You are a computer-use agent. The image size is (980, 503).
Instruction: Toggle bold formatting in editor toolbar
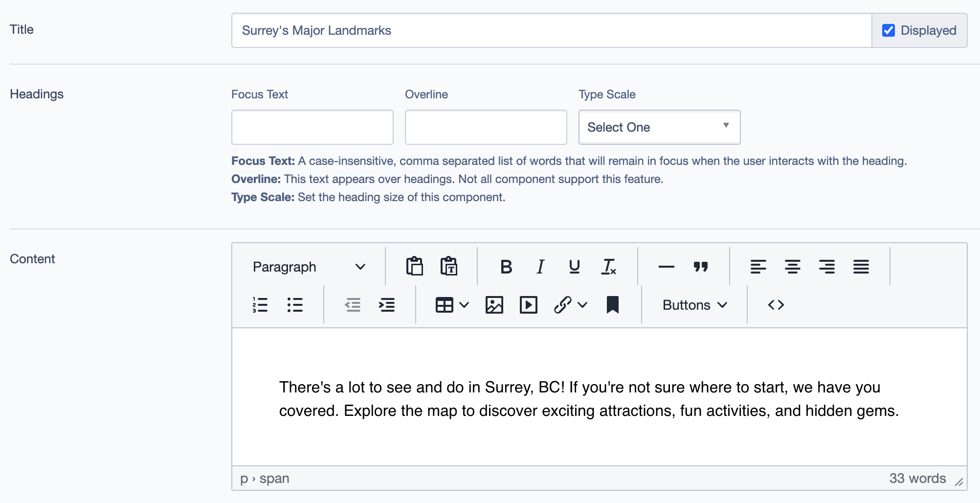pyautogui.click(x=506, y=267)
